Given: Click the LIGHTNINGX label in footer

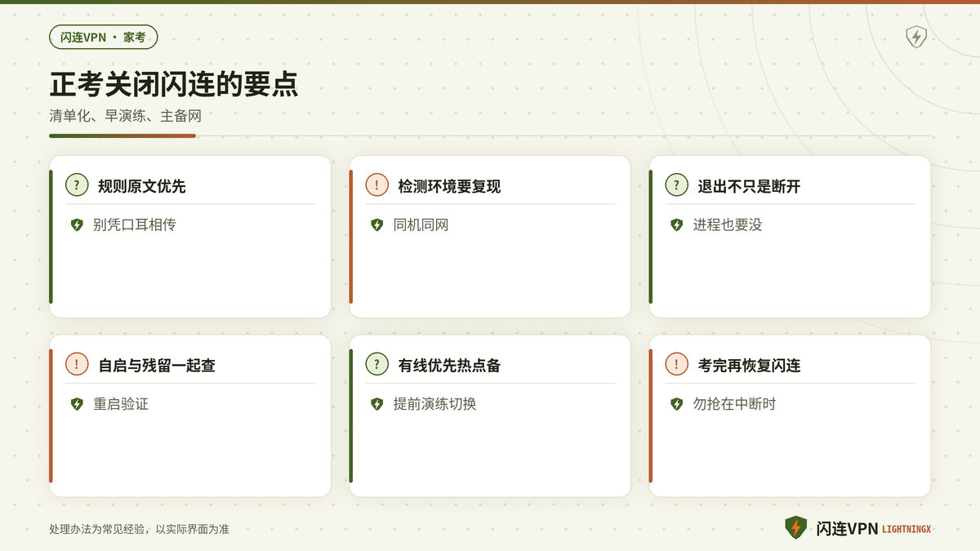Looking at the screenshot, I should point(906,530).
